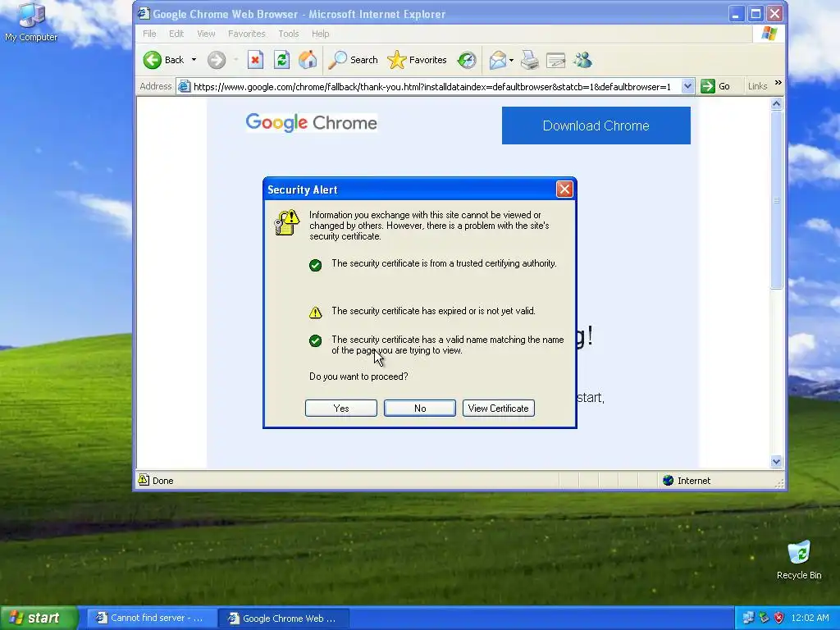Switch to Google Chrome Web taskbar window

[x=285, y=619]
